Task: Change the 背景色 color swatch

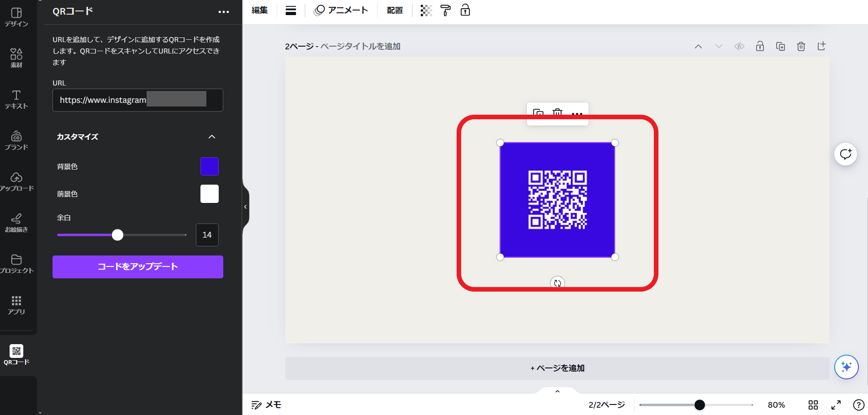Action: tap(209, 166)
